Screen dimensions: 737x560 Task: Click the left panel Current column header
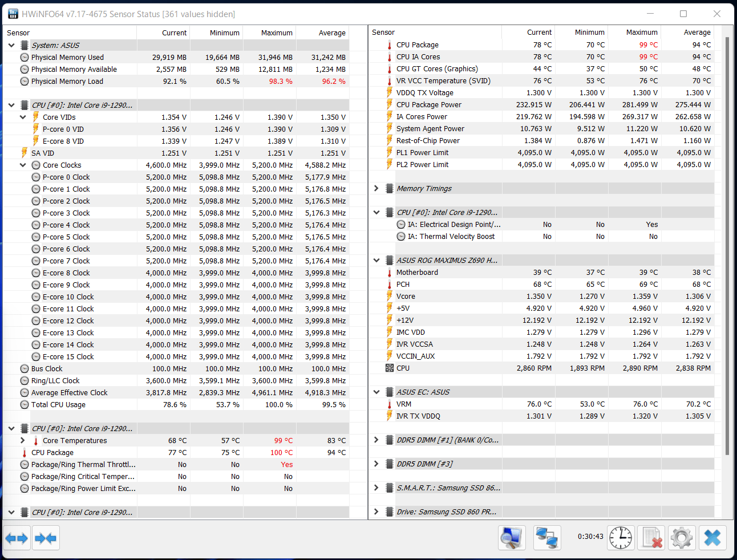tap(163, 33)
